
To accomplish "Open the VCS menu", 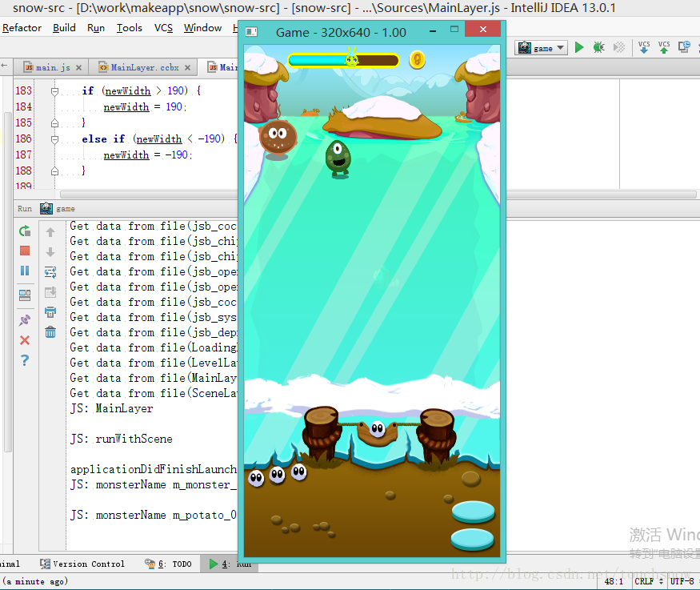I will click(163, 28).
